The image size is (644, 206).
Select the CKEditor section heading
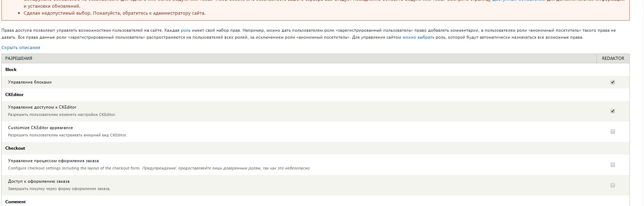14,95
